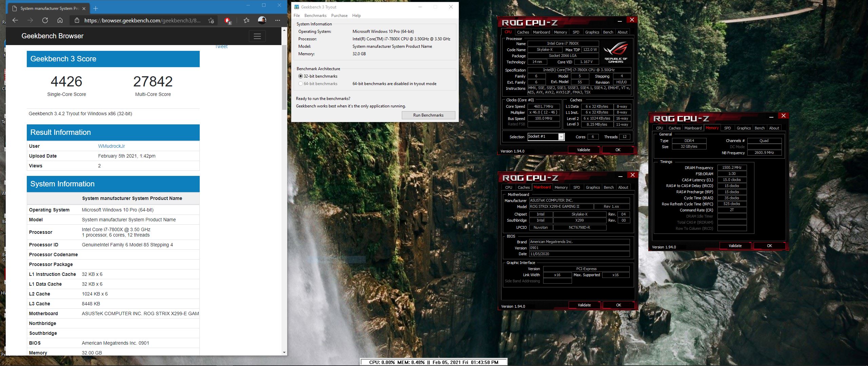This screenshot has height=366, width=868.
Task: Click the address bar lock icon
Action: tap(77, 20)
